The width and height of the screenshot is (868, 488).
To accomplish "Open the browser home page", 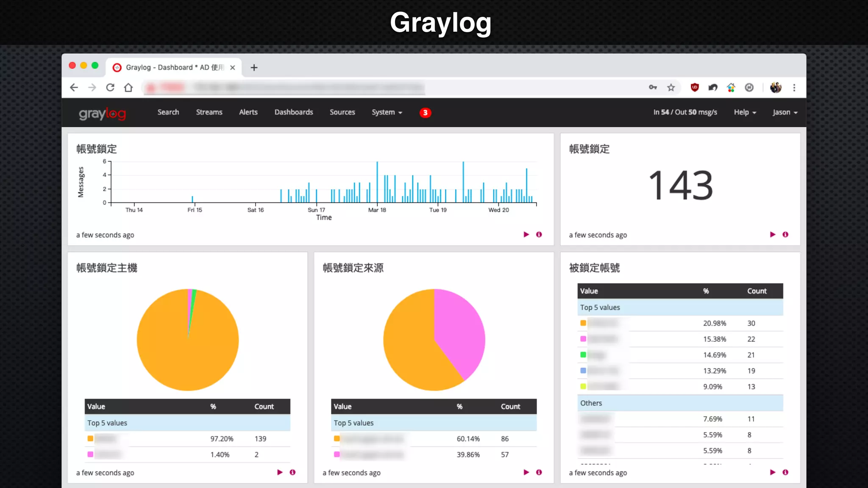I will tap(128, 88).
